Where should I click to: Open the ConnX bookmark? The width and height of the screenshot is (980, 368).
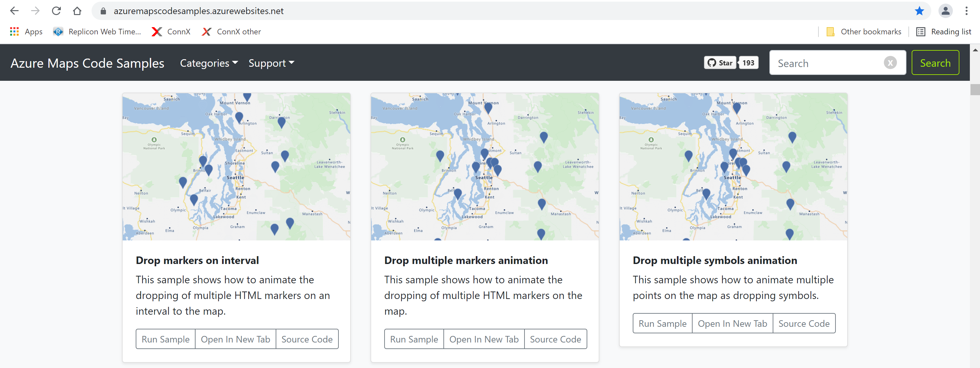171,32
